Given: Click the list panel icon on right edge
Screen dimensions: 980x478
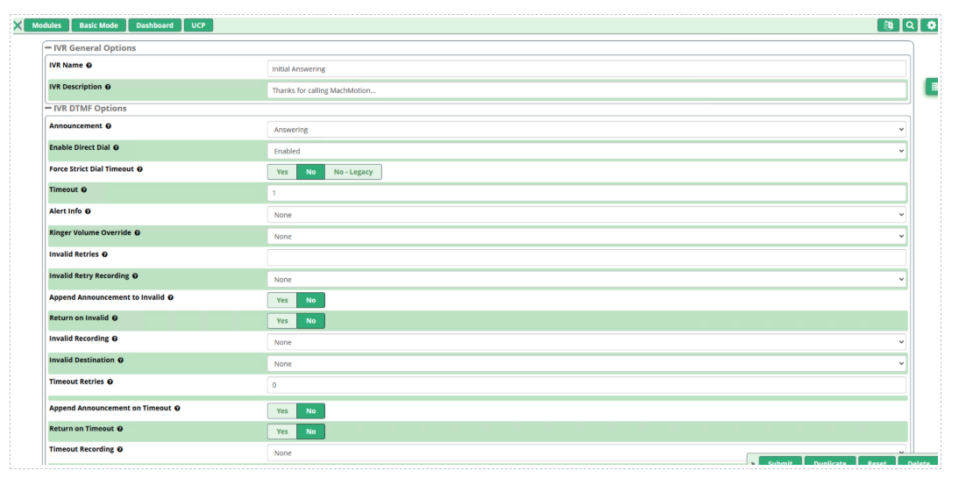Looking at the screenshot, I should [934, 86].
